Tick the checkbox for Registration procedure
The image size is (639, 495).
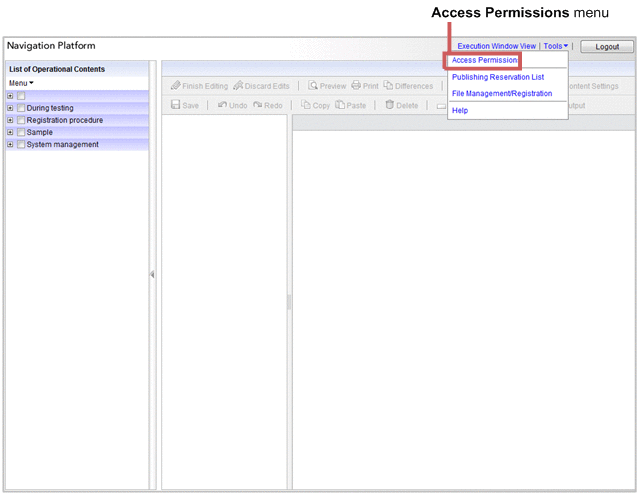click(21, 120)
